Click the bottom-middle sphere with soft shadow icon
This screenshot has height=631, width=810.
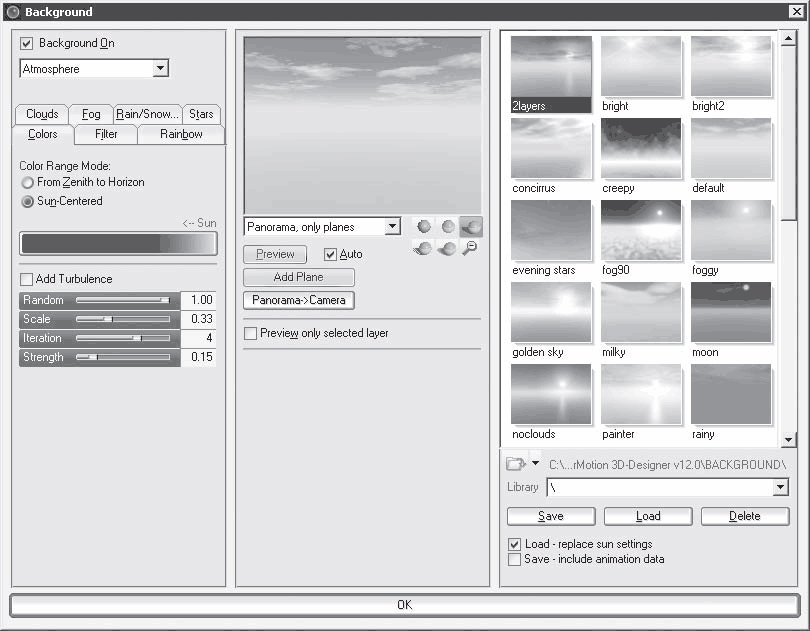447,248
